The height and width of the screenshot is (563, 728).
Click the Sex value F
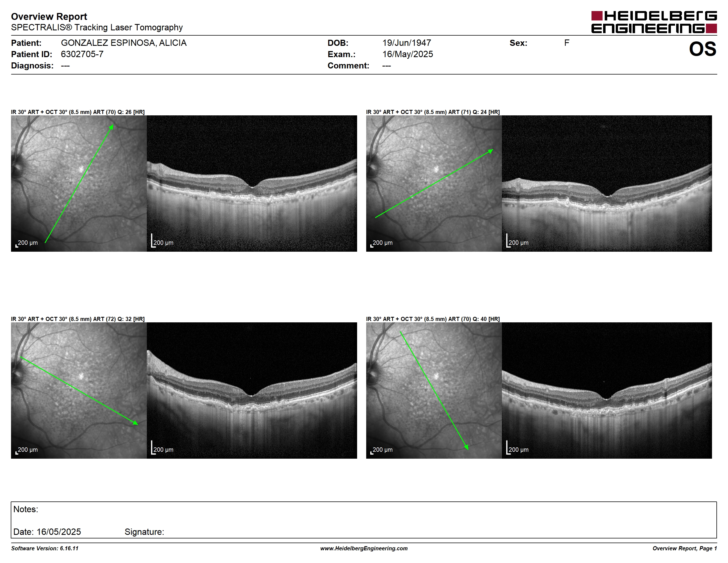pyautogui.click(x=567, y=43)
